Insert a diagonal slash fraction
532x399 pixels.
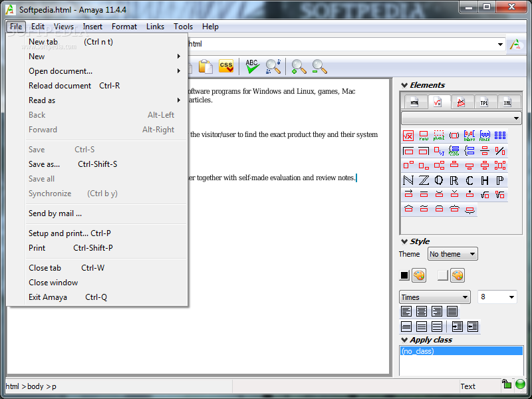tap(500, 151)
